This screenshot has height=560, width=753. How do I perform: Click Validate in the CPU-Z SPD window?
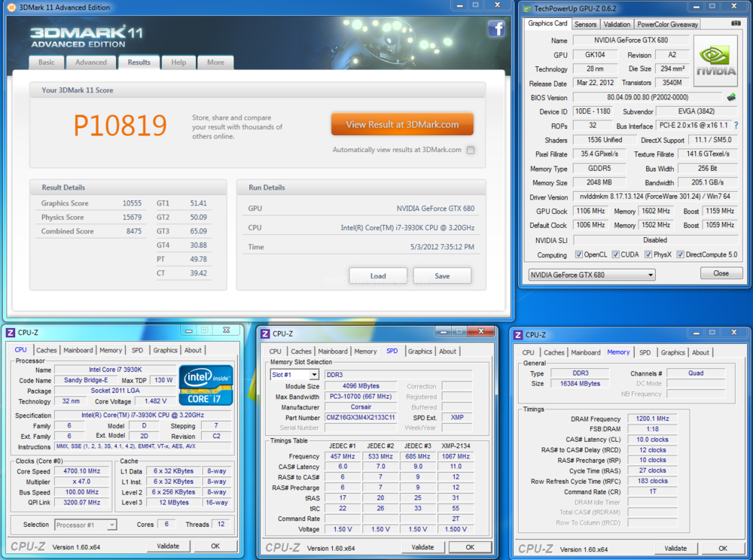pyautogui.click(x=422, y=547)
